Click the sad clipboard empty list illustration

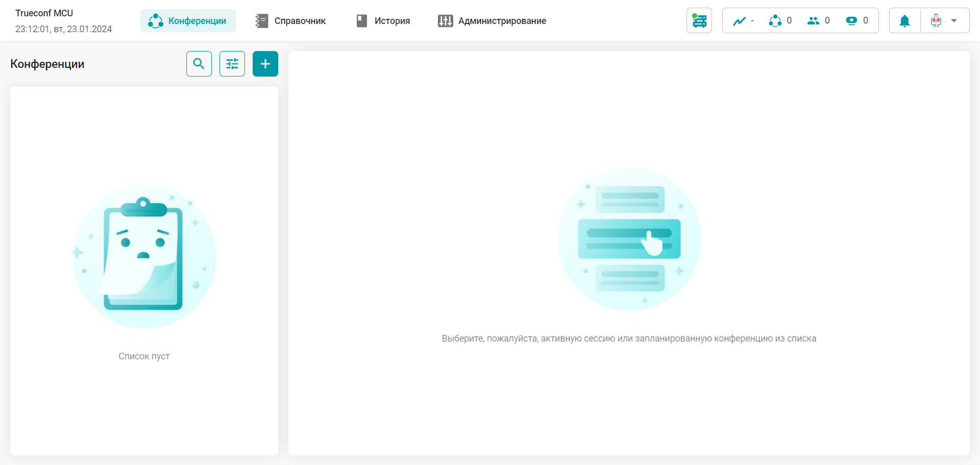(x=144, y=257)
